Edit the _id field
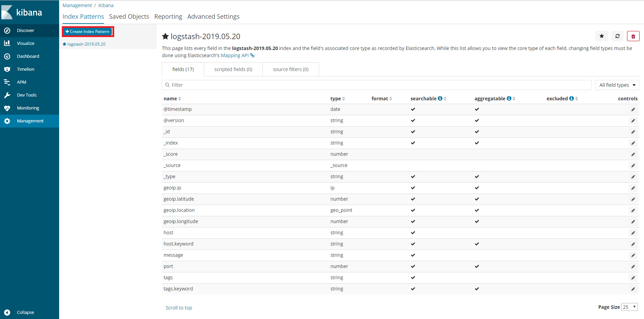644x319 pixels. 633,132
